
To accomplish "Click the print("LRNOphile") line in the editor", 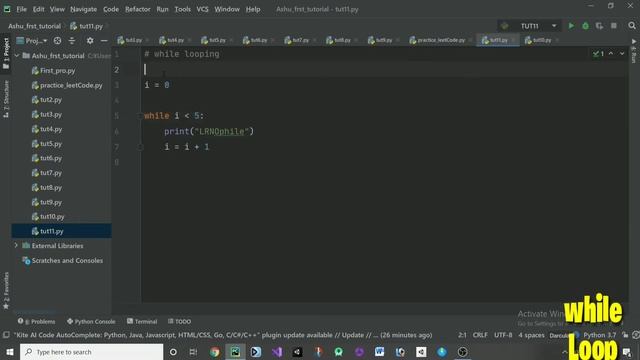I will pyautogui.click(x=209, y=131).
